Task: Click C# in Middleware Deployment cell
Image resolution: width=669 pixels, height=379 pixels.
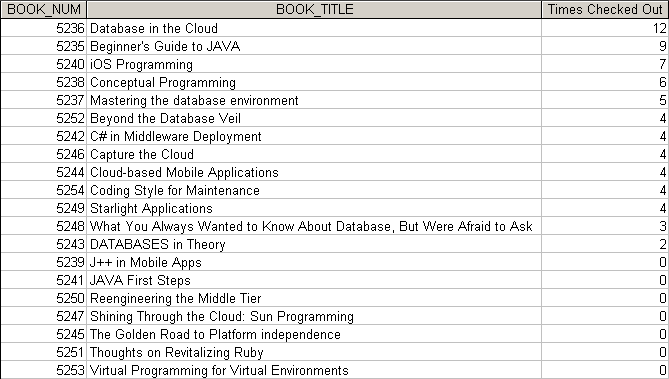Action: click(x=314, y=136)
